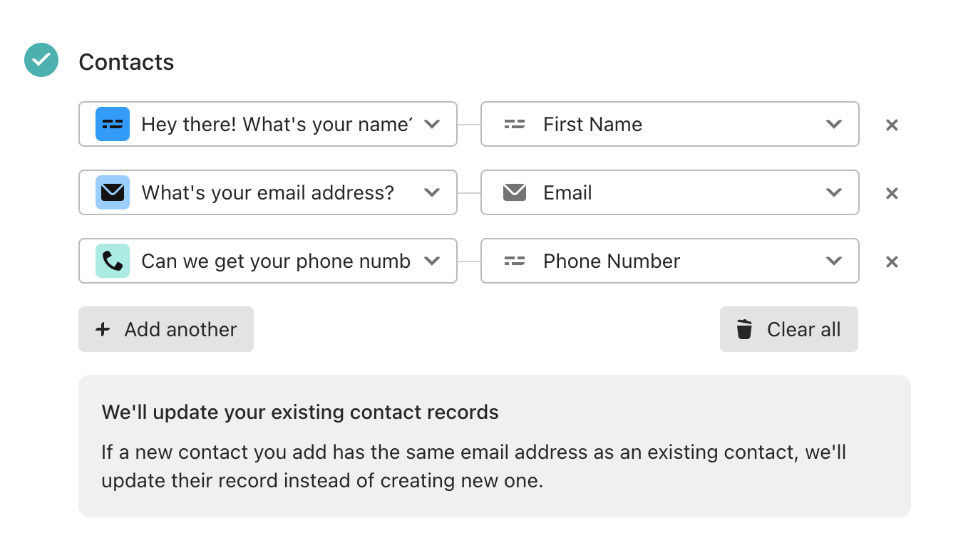Remove the Phone Number mapping row
This screenshot has width=978, height=560.
click(892, 261)
